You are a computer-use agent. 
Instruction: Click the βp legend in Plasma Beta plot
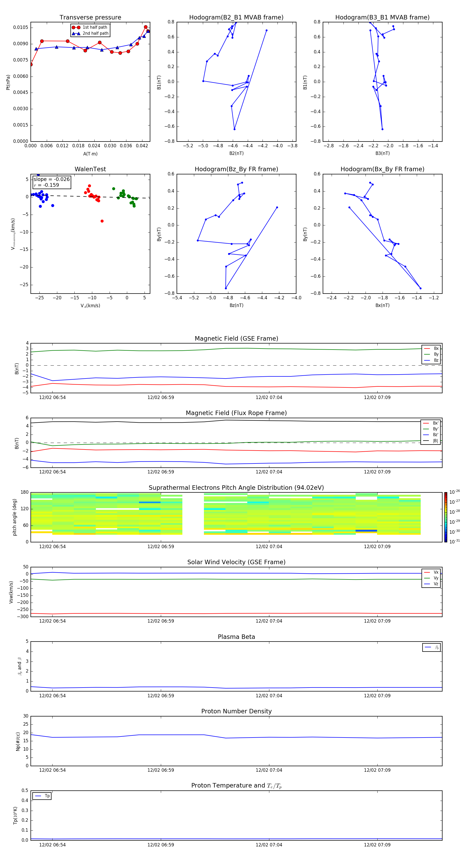click(431, 647)
